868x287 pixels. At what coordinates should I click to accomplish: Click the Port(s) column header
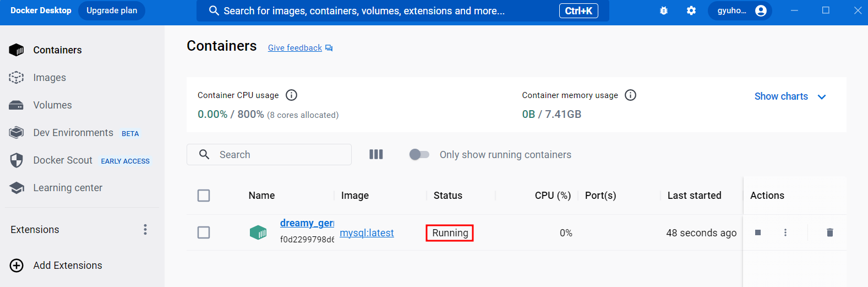pos(600,196)
